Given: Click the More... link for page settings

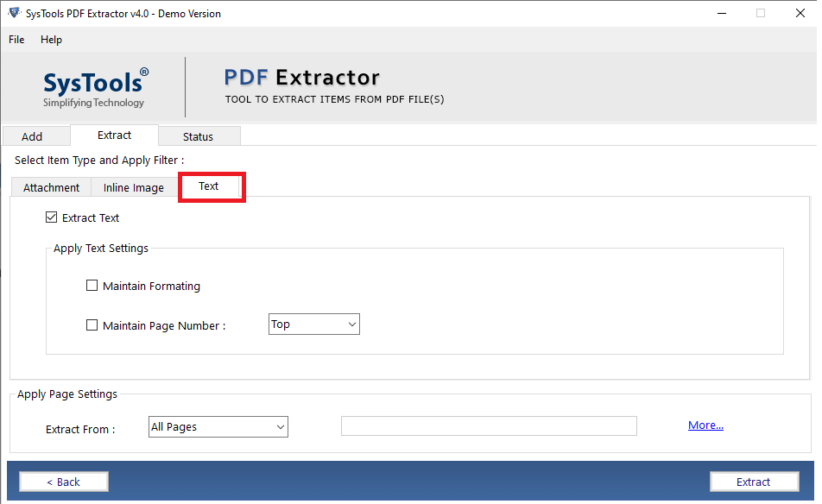Looking at the screenshot, I should click(705, 425).
